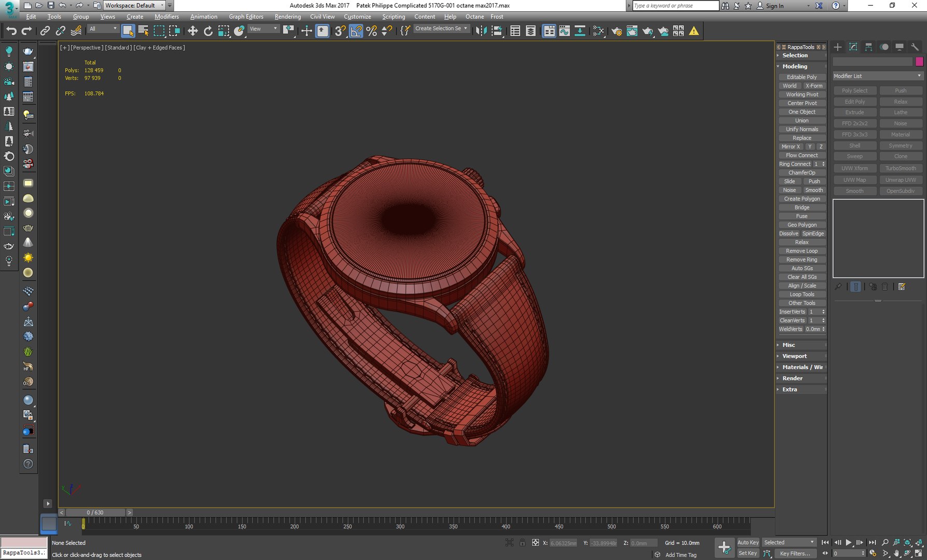Open the Utilities wrench panel
Viewport: 927px width, 560px height.
click(915, 47)
